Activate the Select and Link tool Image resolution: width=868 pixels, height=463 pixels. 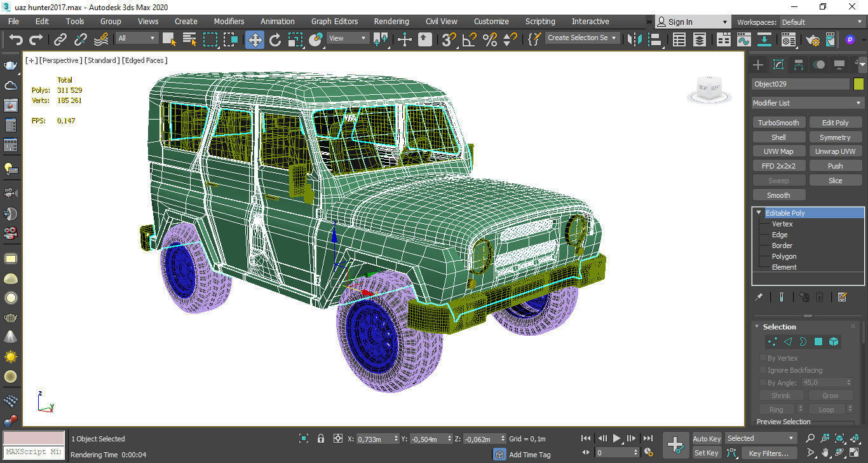[60, 39]
